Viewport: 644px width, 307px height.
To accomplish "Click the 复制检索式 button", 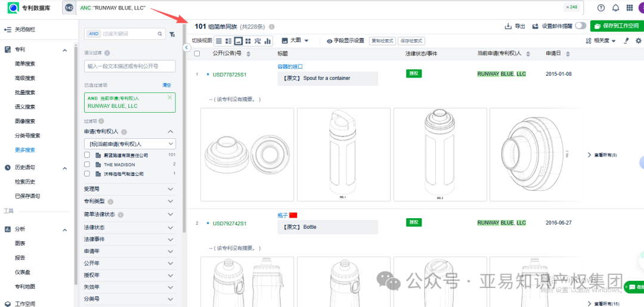I will [382, 41].
